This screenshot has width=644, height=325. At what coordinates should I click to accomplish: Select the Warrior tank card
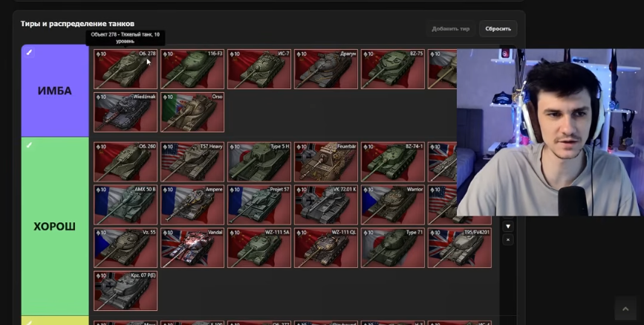pyautogui.click(x=393, y=205)
